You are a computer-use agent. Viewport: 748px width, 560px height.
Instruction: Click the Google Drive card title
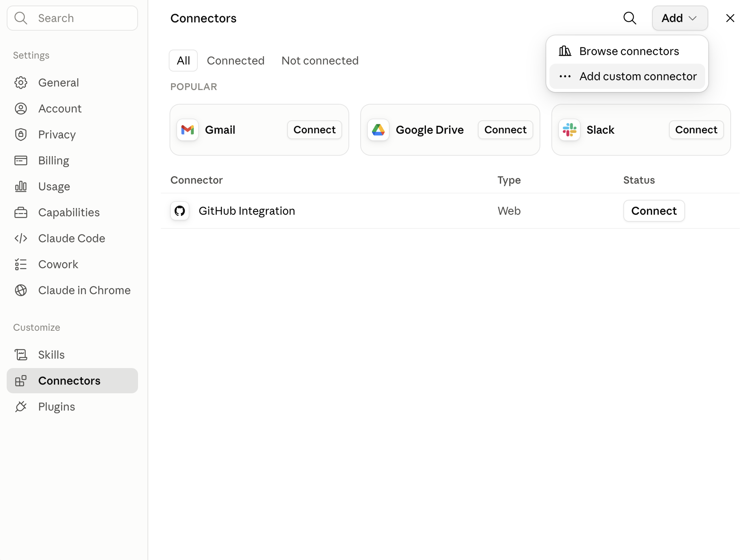[x=429, y=130]
